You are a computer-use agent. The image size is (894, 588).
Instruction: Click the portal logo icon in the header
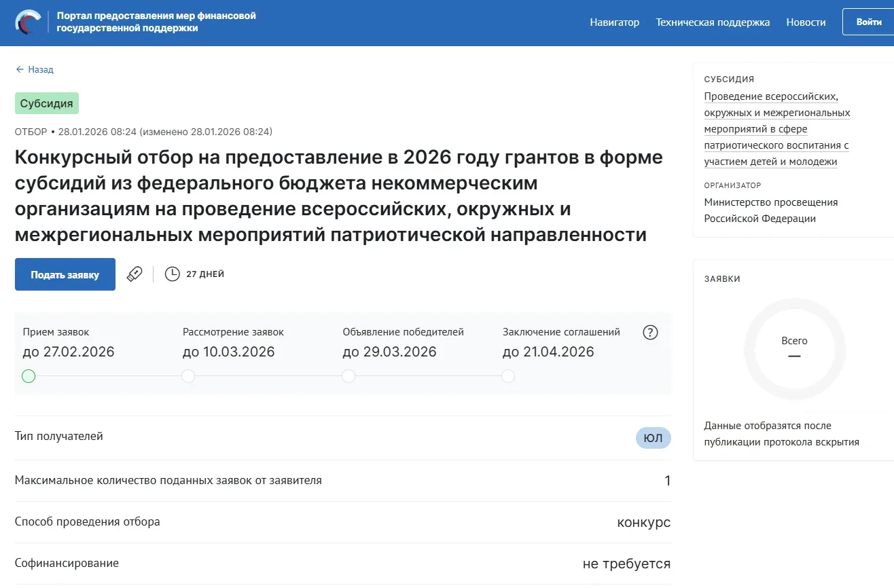tap(28, 22)
